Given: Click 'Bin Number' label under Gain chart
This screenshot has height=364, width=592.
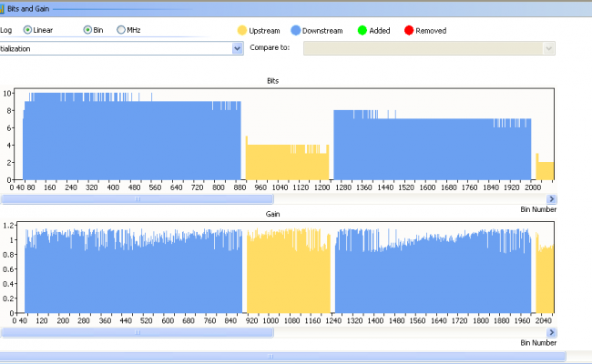Looking at the screenshot, I should pyautogui.click(x=538, y=342).
